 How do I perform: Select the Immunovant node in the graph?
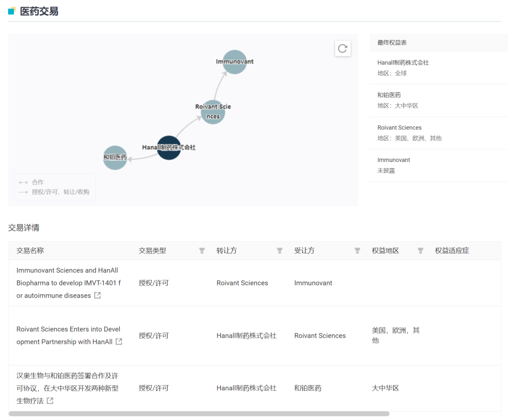pyautogui.click(x=234, y=62)
